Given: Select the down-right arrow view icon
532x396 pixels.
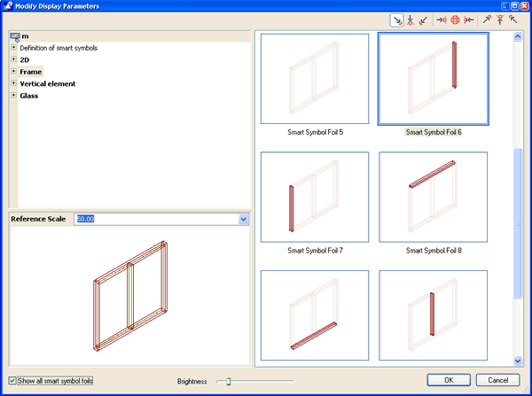Looking at the screenshot, I should click(x=396, y=20).
